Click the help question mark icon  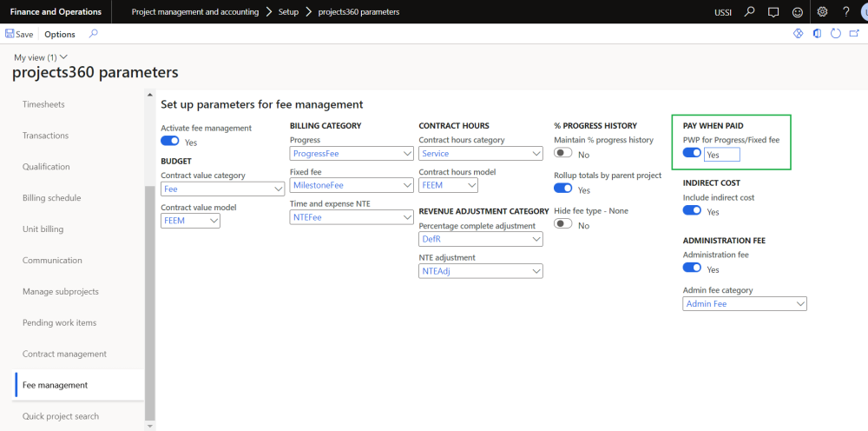pyautogui.click(x=846, y=12)
